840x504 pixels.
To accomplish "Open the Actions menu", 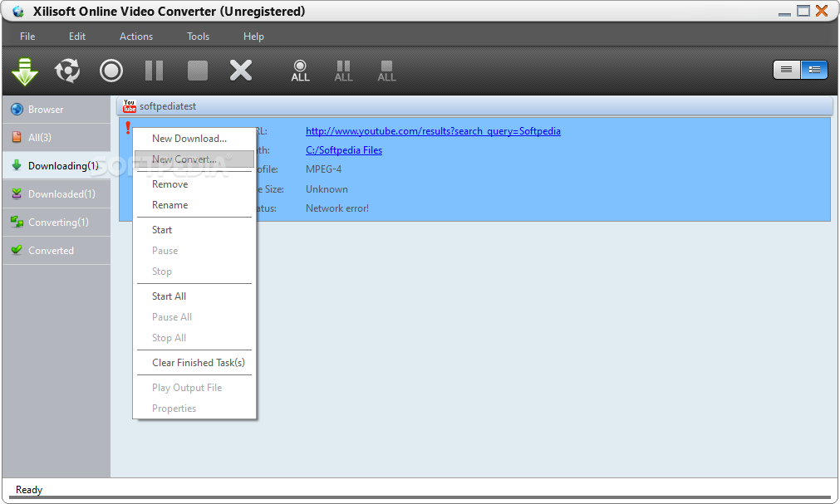I will click(x=136, y=37).
